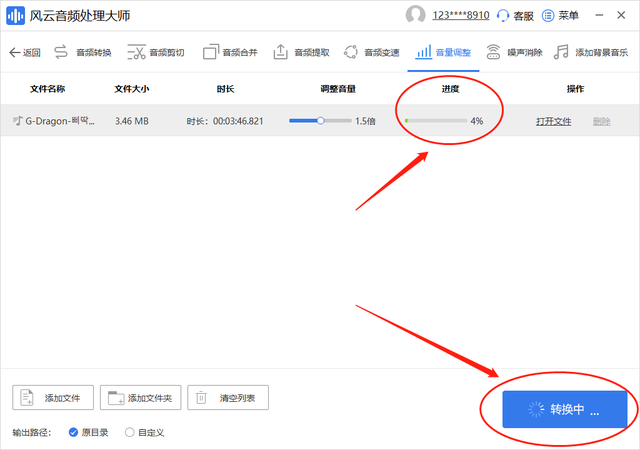Click the 4% progress value
Viewport: 640px width, 450px height.
(477, 121)
